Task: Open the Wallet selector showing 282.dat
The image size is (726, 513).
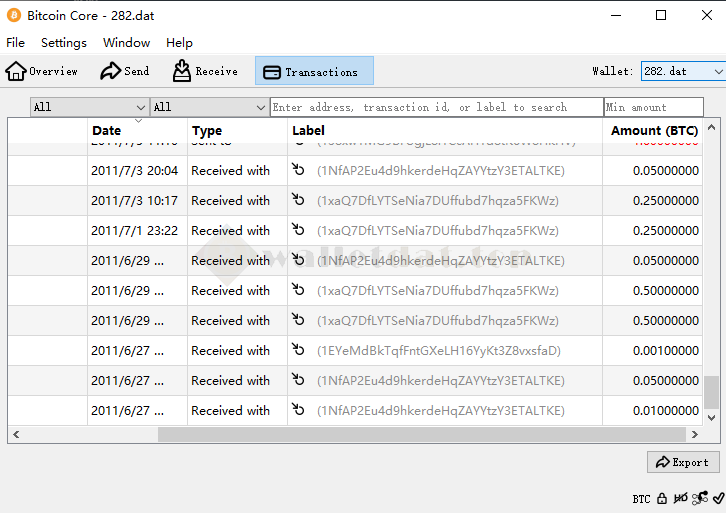Action: [682, 71]
